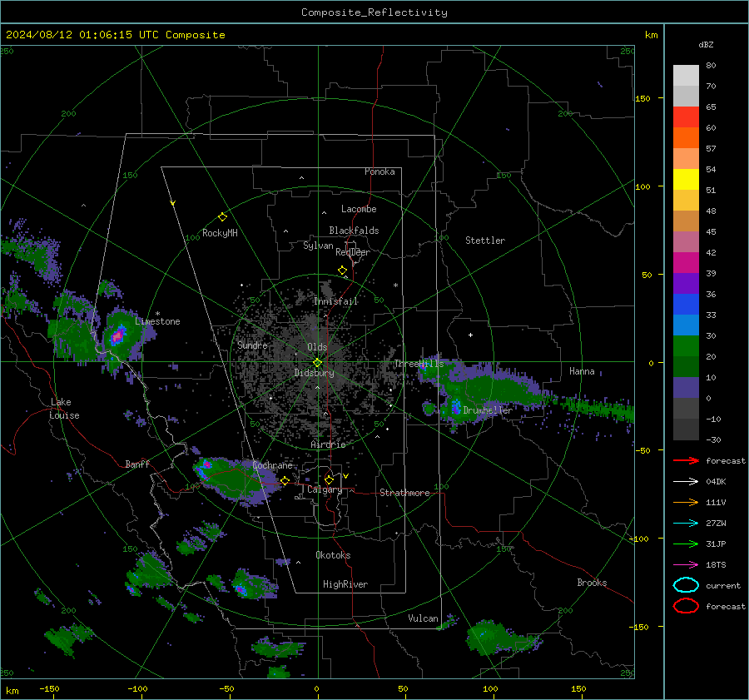
Task: Click the Banff label on map
Action: 137,464
